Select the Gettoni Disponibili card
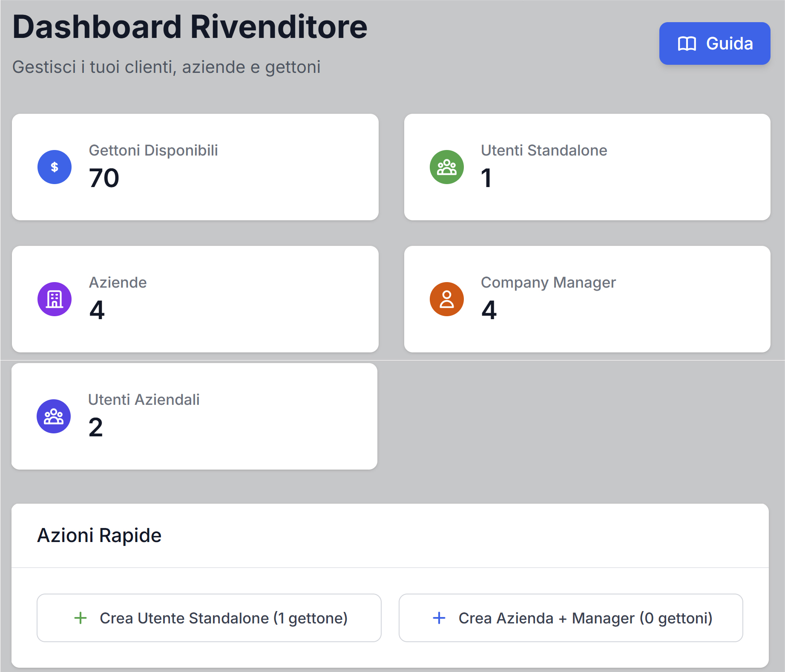This screenshot has width=785, height=672. (195, 167)
